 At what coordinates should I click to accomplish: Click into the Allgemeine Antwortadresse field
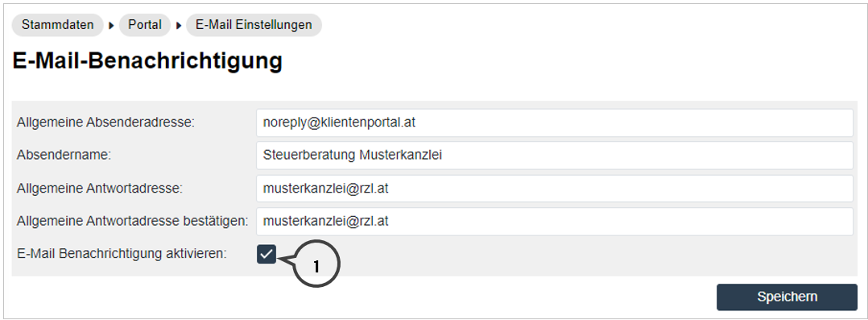coord(554,189)
